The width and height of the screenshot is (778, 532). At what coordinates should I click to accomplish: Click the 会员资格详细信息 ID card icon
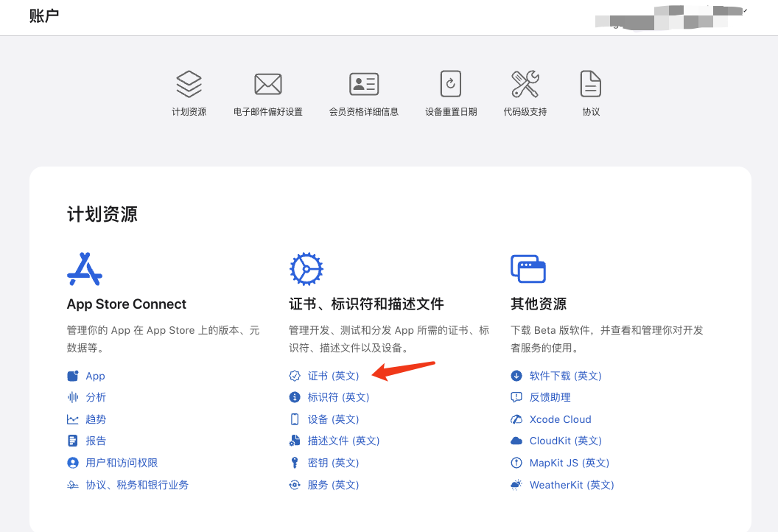364,84
